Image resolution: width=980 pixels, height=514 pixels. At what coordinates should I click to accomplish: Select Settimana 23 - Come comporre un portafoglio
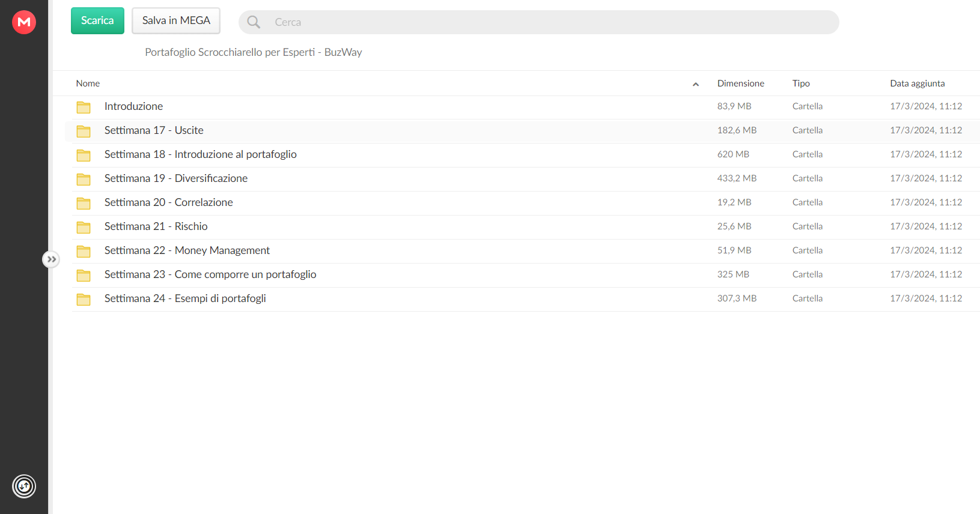(x=210, y=274)
